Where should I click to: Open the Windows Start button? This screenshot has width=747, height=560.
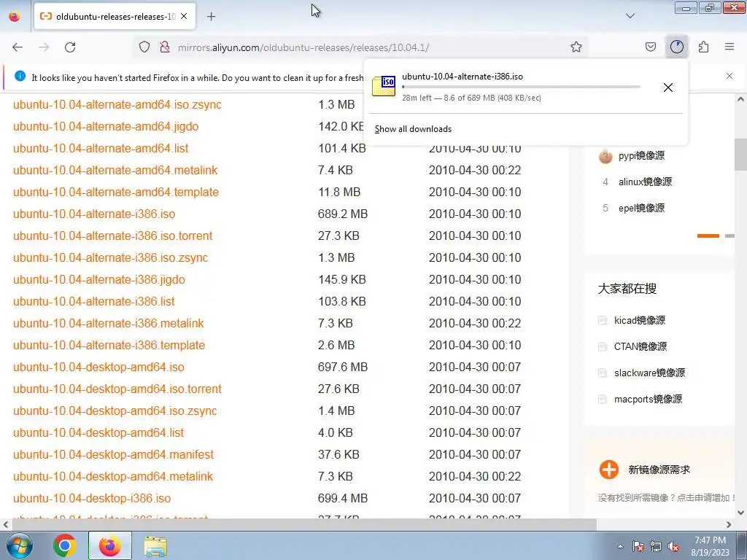[x=19, y=545]
